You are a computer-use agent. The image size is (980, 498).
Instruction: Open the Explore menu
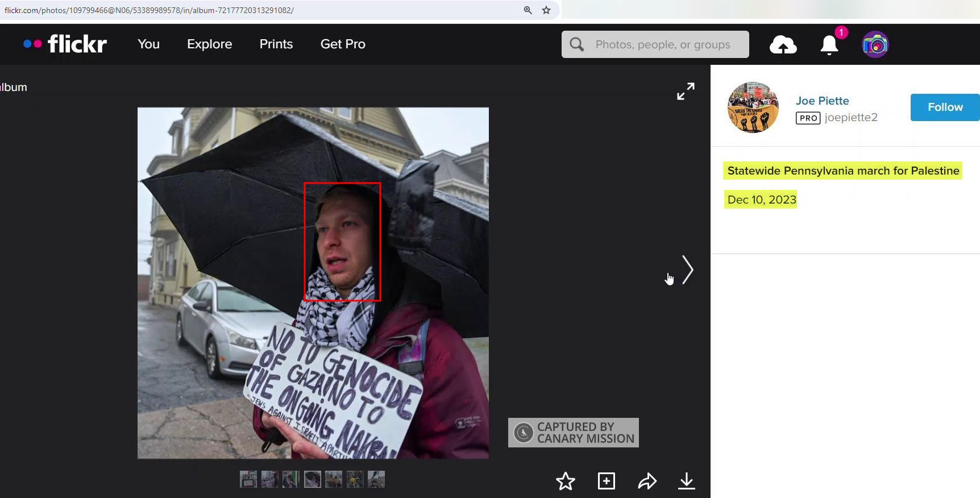[x=209, y=44]
